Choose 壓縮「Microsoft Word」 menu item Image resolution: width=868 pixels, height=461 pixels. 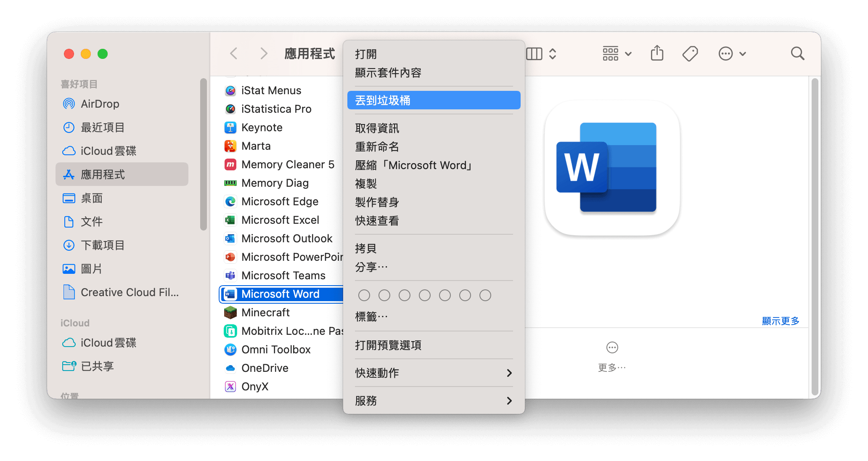(434, 165)
